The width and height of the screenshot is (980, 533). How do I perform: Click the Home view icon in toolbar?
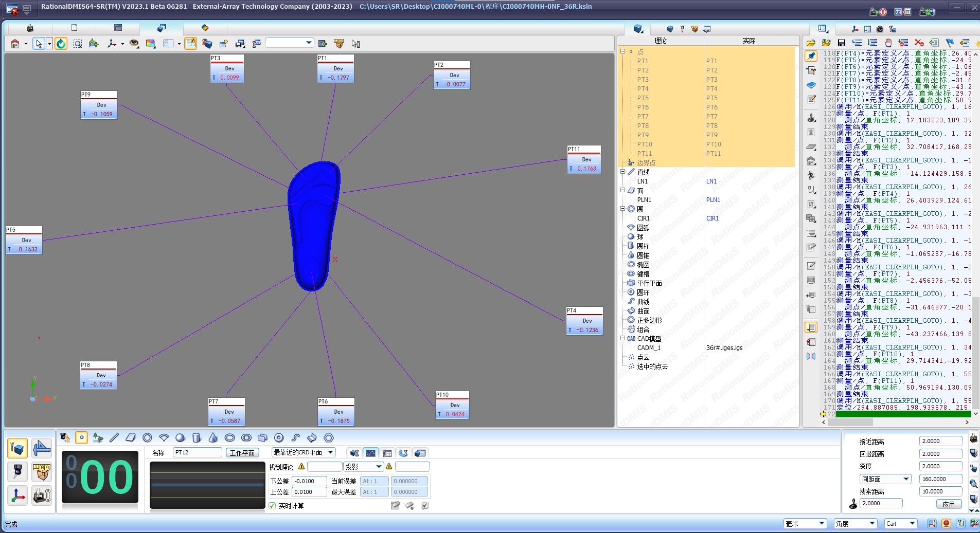pyautogui.click(x=15, y=44)
